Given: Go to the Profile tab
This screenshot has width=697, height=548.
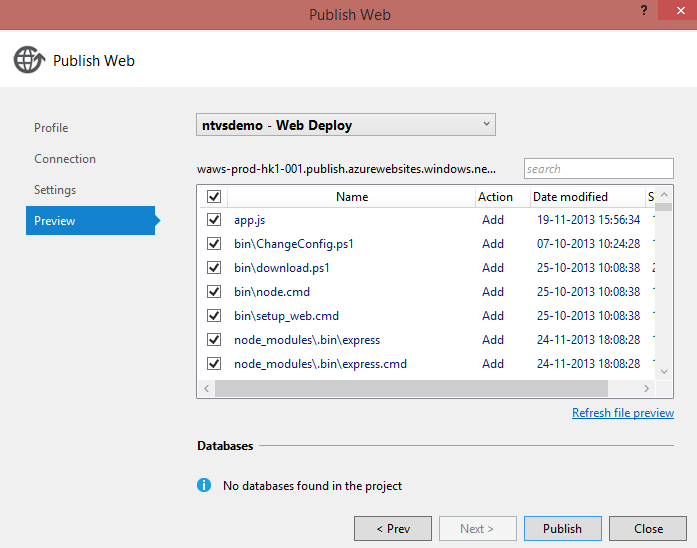Looking at the screenshot, I should (x=51, y=128).
